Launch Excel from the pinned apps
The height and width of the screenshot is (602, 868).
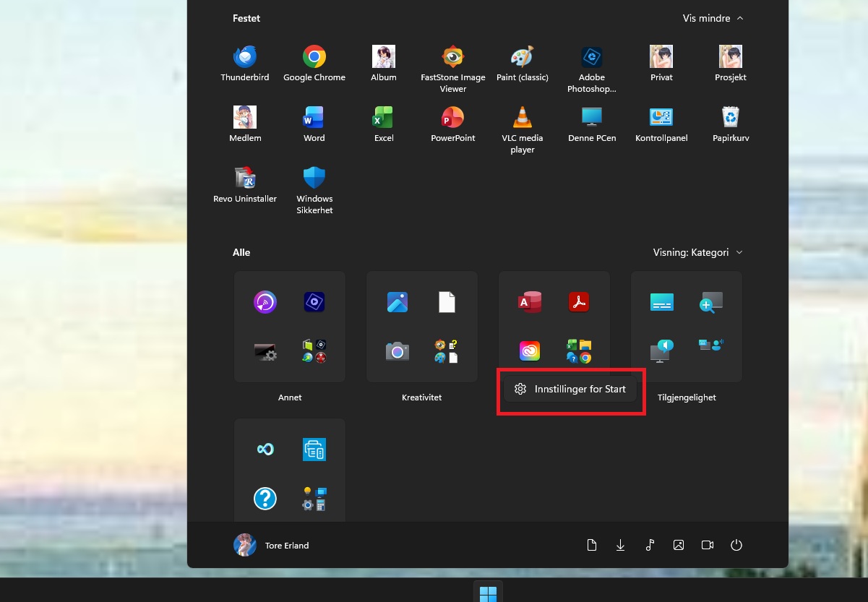384,125
